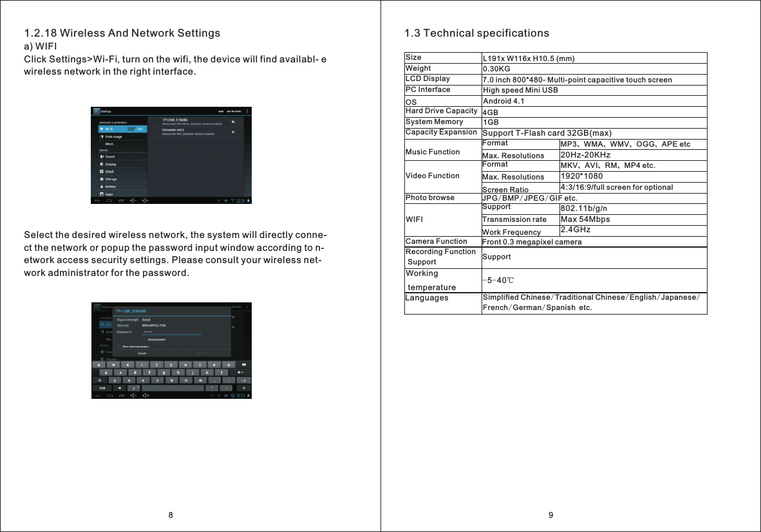The image size is (761, 532).
Task: Check Show advanced options in the dialog
Action: click(x=120, y=347)
